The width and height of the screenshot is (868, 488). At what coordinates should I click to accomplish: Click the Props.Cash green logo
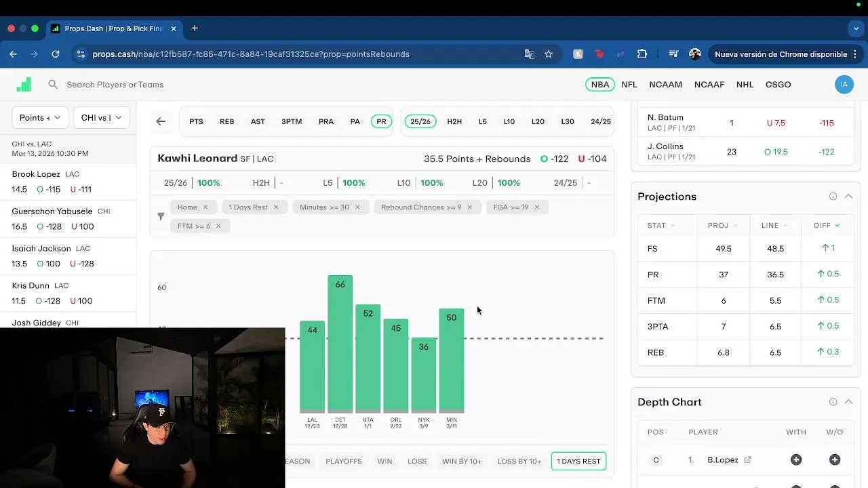pyautogui.click(x=24, y=85)
